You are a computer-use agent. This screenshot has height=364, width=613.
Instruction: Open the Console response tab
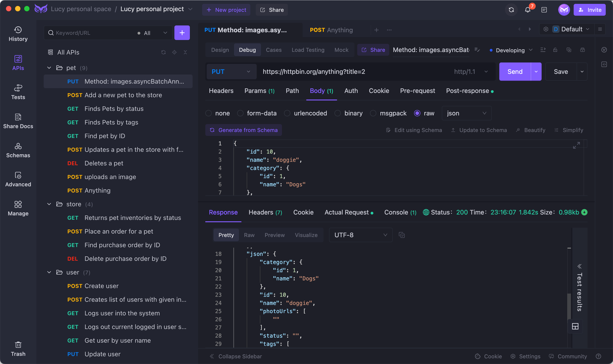tap(400, 212)
